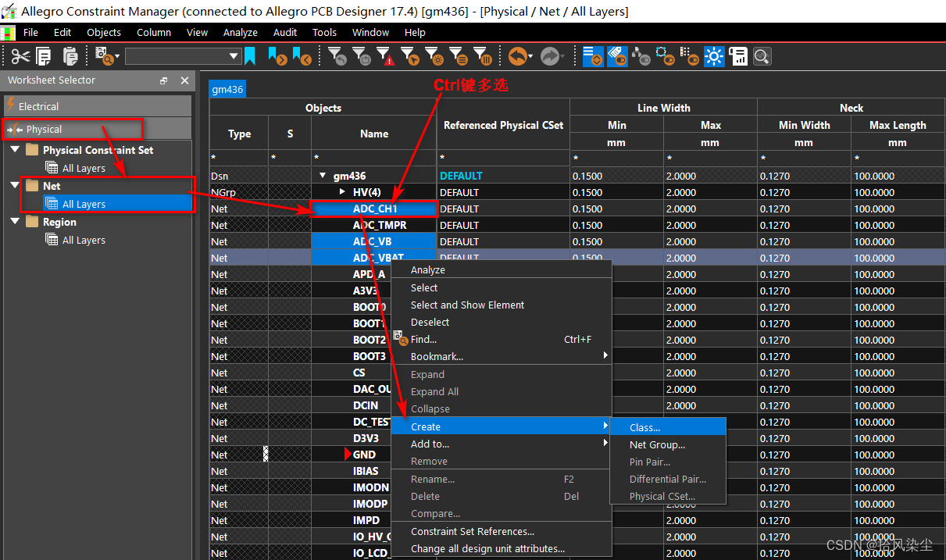Screen dimensions: 946x560
Task: Click the Cut scissors toolbar icon
Action: click(x=21, y=56)
